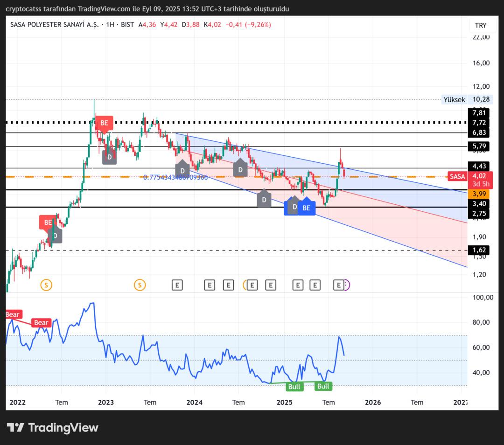Click the −0,41 (−9,26%) change value
504x445 pixels.
[x=248, y=25]
